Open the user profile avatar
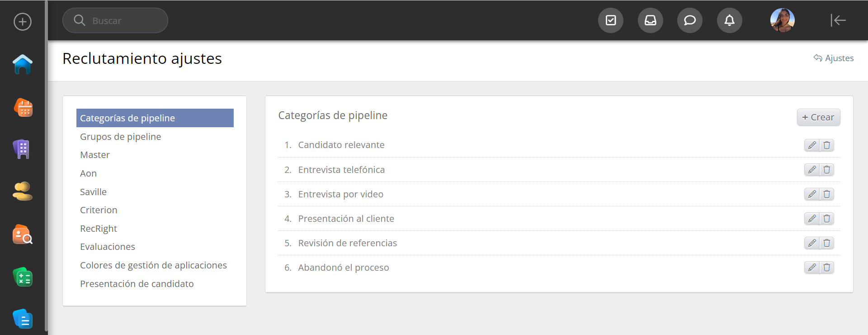The width and height of the screenshot is (868, 335). pos(782,20)
